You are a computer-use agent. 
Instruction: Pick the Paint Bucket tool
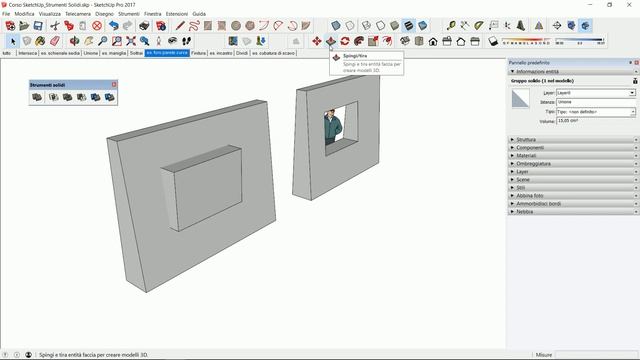[40, 41]
